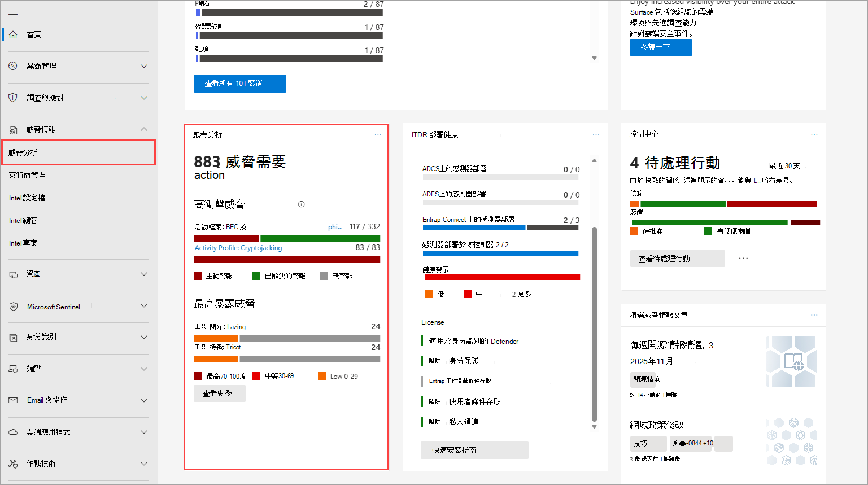Open more options on ITDR 部署健康 card
Viewport: 868px width, 485px height.
(596, 134)
